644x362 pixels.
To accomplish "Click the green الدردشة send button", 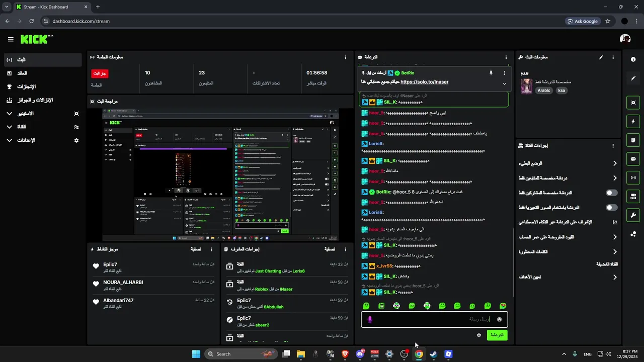I will point(497,335).
